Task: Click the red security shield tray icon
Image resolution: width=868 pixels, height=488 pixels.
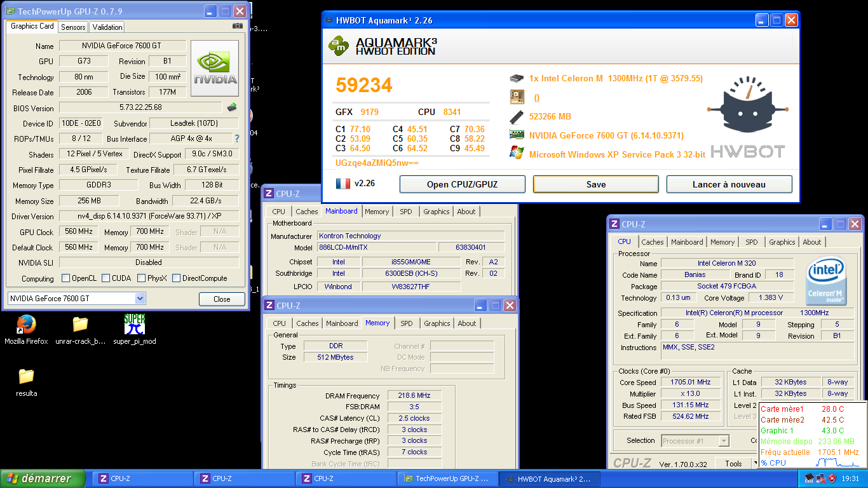Action: 832,478
